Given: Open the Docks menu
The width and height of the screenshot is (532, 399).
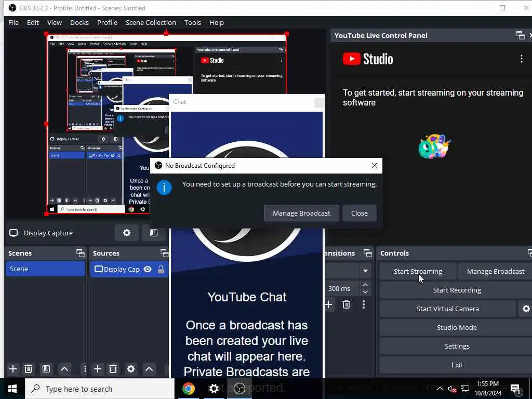Looking at the screenshot, I should (79, 22).
